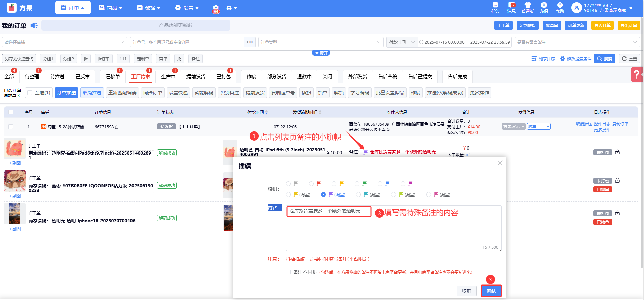
Task: Click the purple remark flag beside 备注
Action: [365, 152]
